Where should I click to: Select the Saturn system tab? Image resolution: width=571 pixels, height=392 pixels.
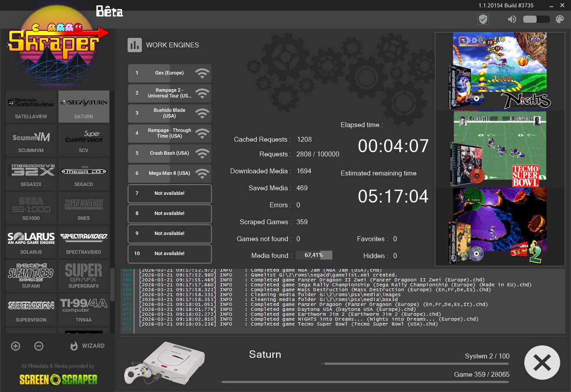tap(84, 107)
